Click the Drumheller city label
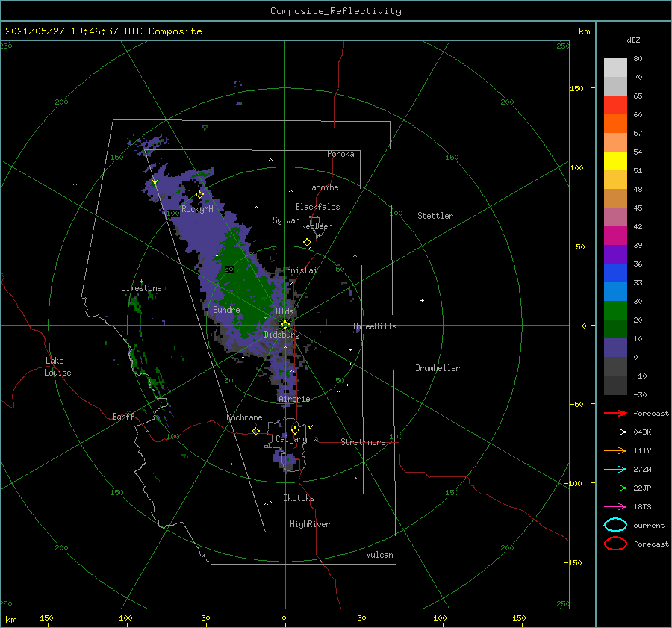 point(438,368)
